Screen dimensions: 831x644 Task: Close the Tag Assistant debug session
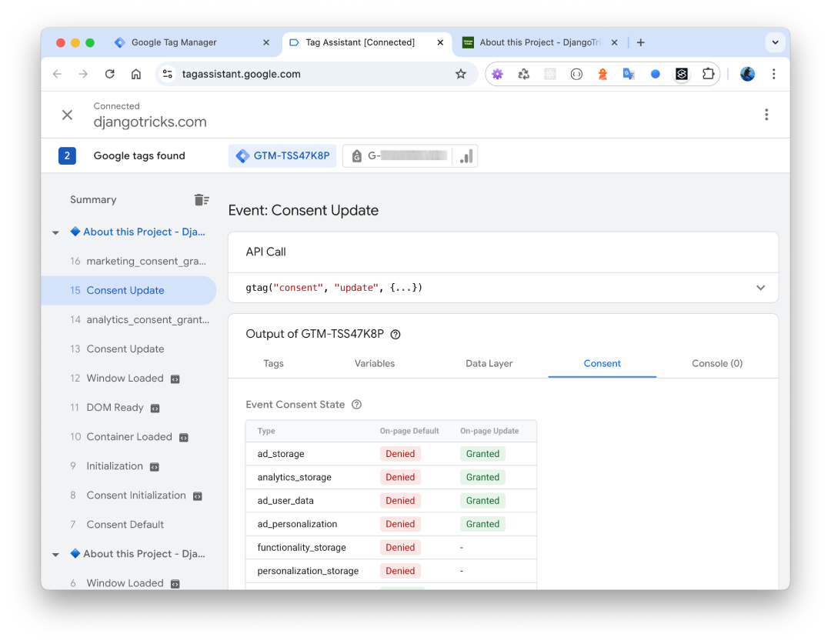[x=67, y=115]
